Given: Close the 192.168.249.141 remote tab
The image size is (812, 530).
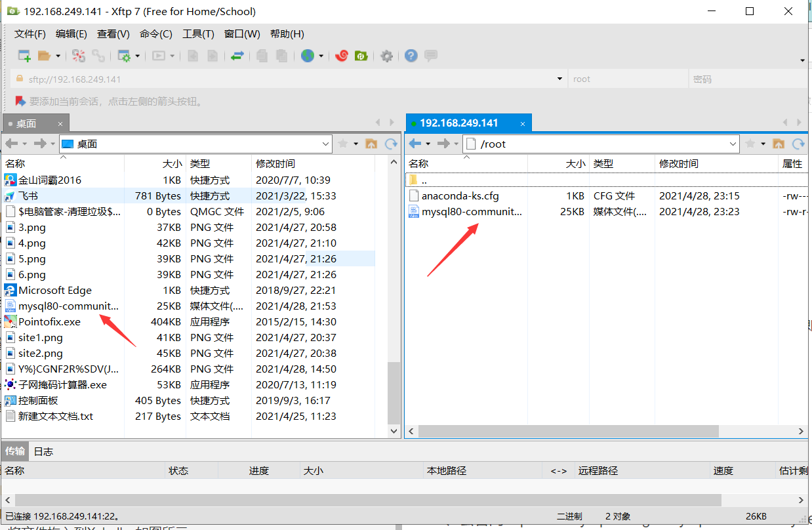Looking at the screenshot, I should [523, 123].
